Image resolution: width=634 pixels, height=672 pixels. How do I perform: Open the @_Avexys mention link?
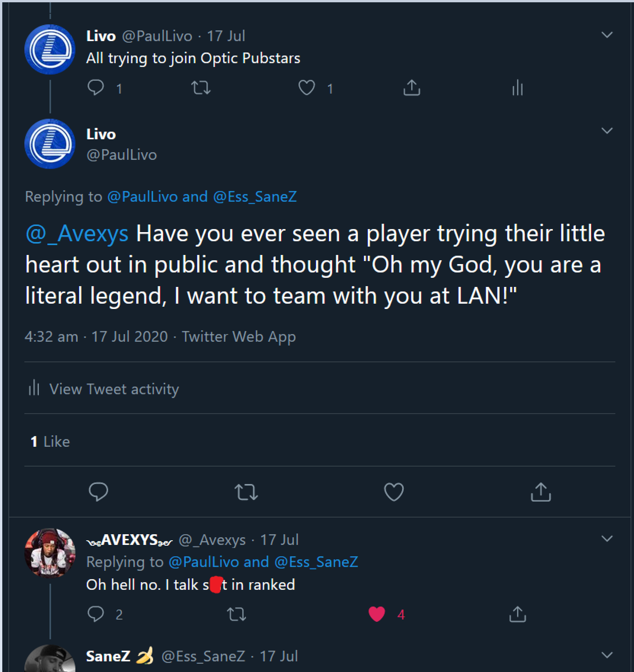coord(77,233)
